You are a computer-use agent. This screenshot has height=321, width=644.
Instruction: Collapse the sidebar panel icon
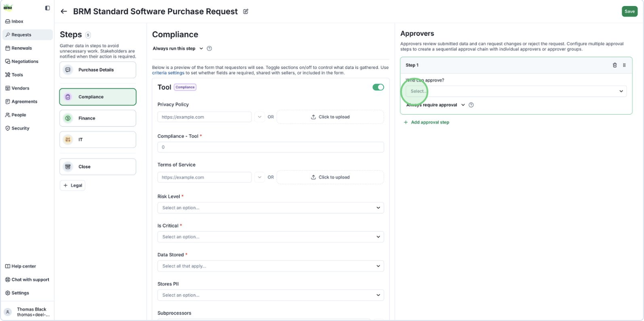coord(47,8)
